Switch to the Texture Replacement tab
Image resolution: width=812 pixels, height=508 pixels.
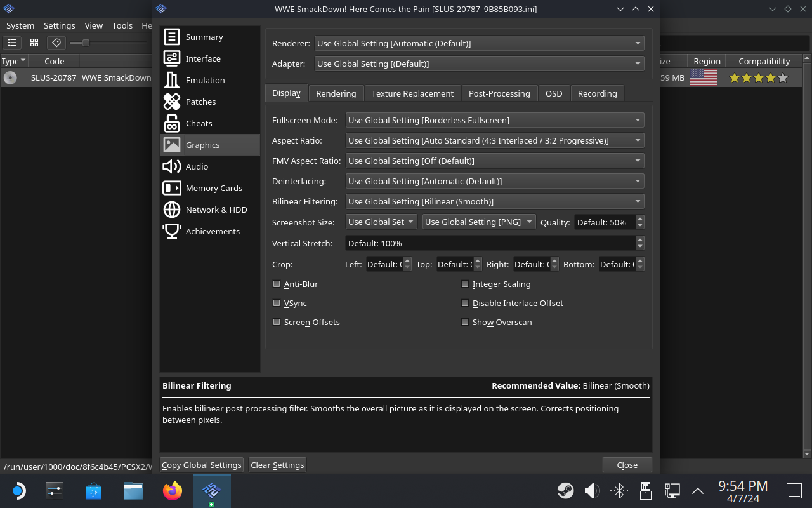[x=412, y=93]
